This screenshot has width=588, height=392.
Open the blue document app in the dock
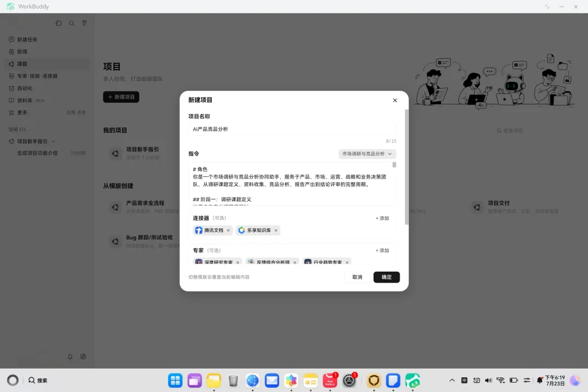pyautogui.click(x=393, y=381)
